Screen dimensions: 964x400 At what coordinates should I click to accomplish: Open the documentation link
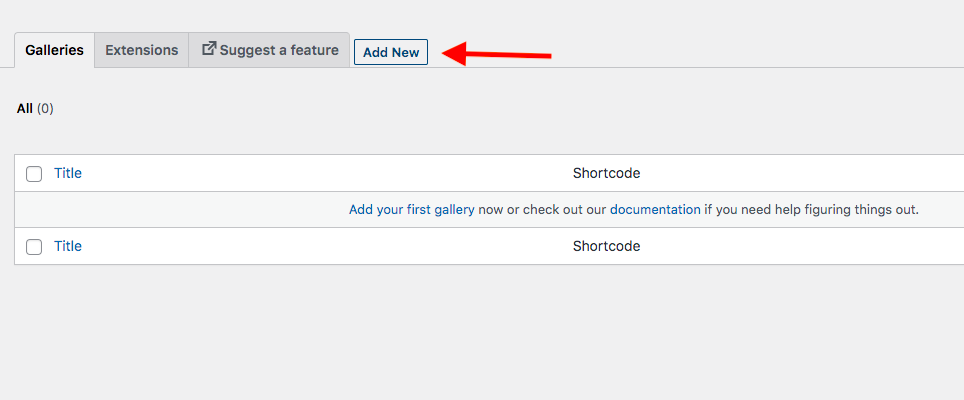coord(655,210)
